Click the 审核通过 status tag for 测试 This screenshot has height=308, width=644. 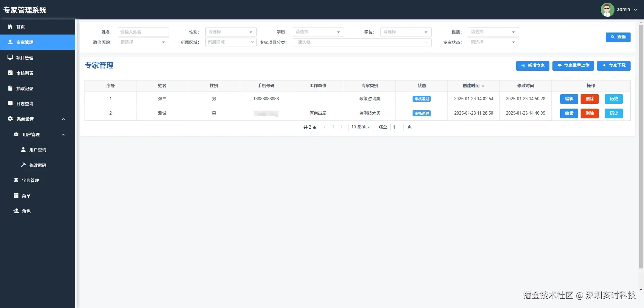pyautogui.click(x=422, y=113)
